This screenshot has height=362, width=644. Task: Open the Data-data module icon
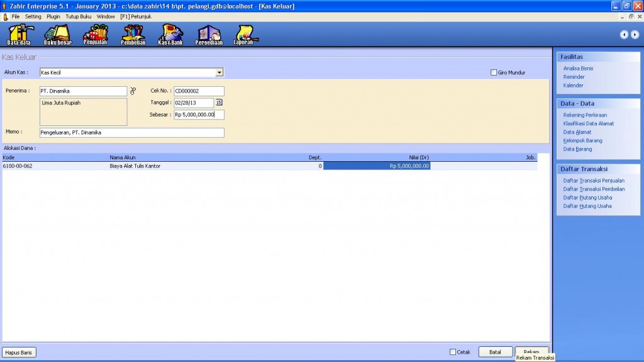[19, 35]
